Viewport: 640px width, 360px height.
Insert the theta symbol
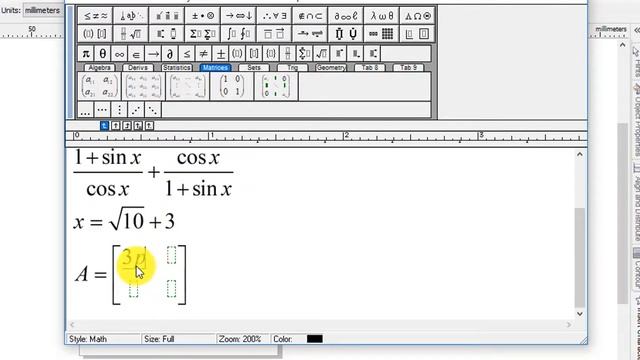point(102,53)
